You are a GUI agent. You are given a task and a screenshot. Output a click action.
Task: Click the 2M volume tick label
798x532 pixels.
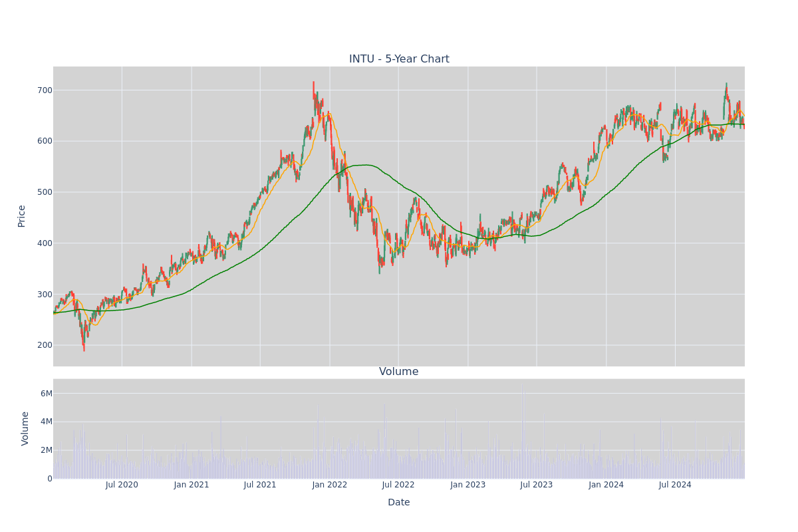(x=47, y=450)
